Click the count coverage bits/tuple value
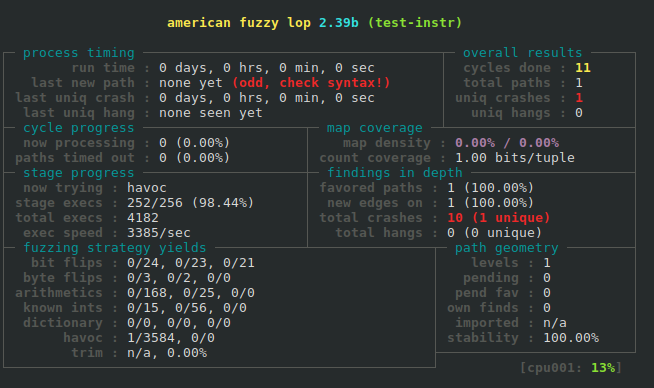Viewport: 654px width, 388px height. (515, 158)
